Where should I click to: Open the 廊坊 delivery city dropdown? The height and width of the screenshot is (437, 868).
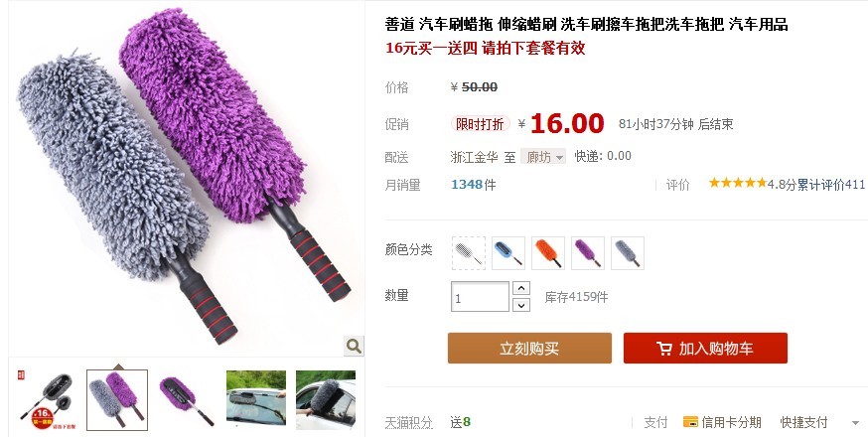pyautogui.click(x=543, y=157)
